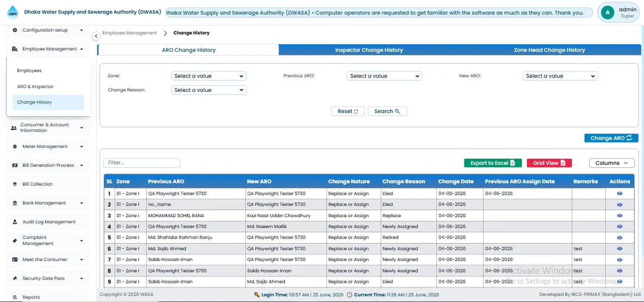Collapse the Employee Management menu

tap(82, 49)
